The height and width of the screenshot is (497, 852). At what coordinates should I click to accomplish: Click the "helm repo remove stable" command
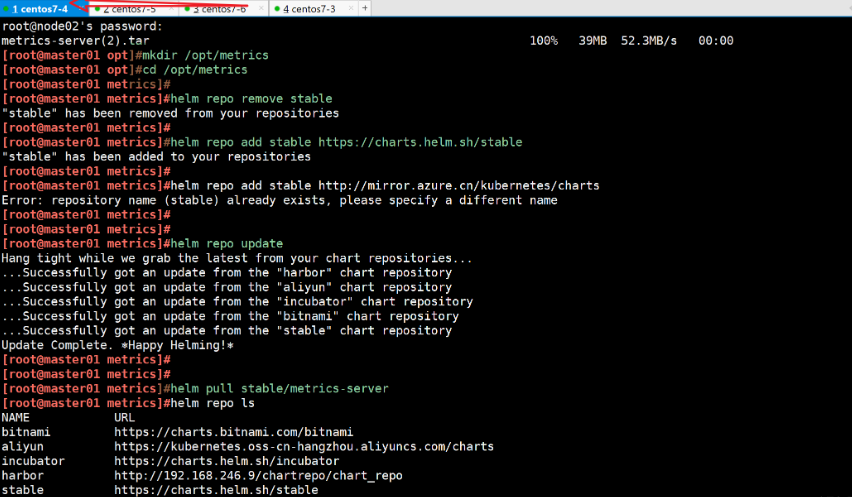pos(252,99)
